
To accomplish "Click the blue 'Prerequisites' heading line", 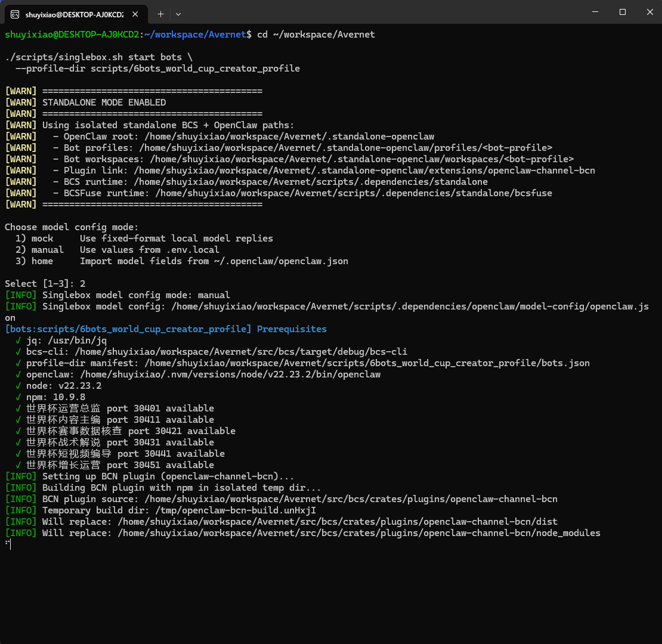I will [166, 329].
